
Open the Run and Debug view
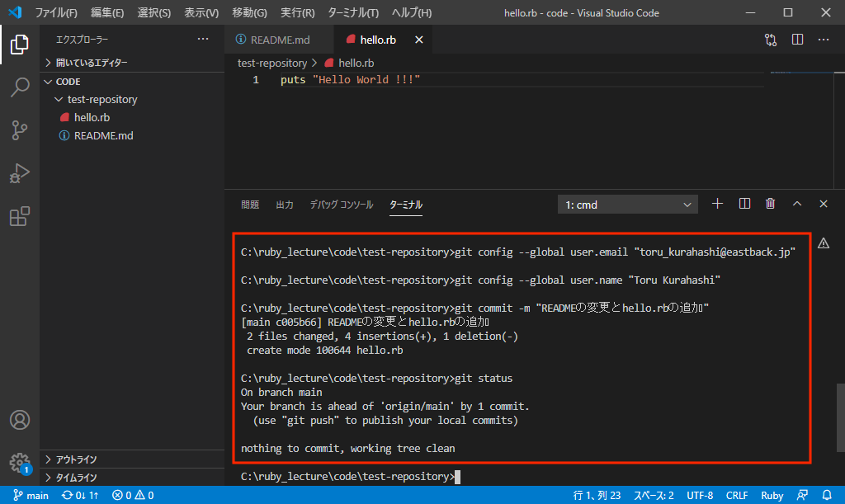[x=20, y=173]
